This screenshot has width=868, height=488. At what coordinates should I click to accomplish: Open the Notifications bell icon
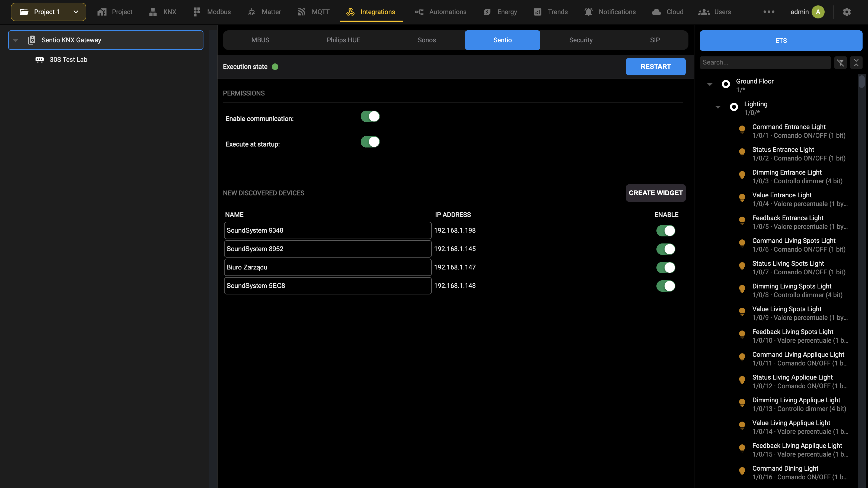point(588,12)
